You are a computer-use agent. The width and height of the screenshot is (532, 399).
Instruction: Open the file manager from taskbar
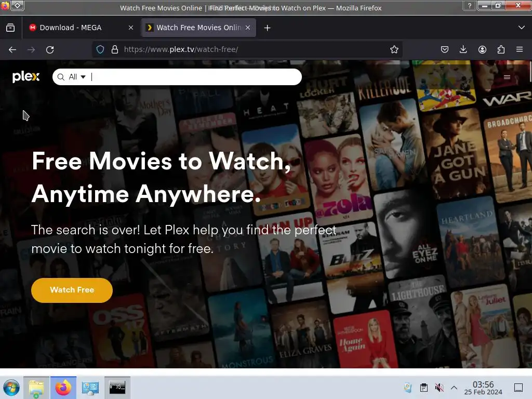36,388
